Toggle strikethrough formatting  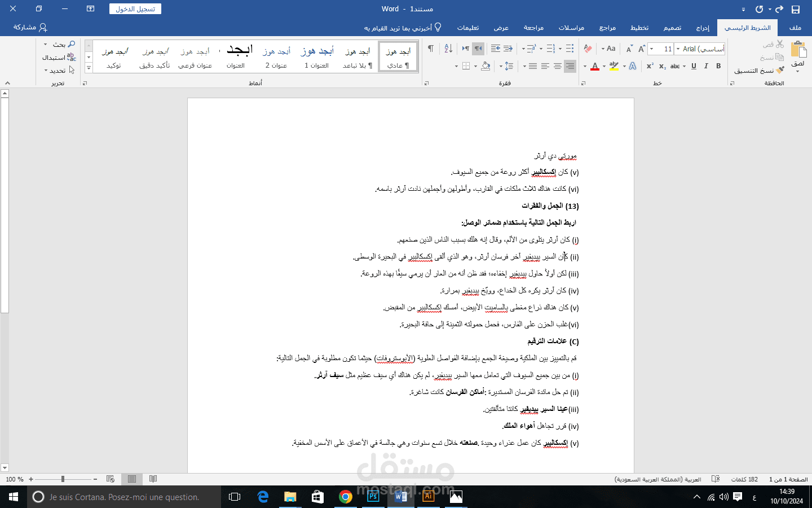click(674, 66)
